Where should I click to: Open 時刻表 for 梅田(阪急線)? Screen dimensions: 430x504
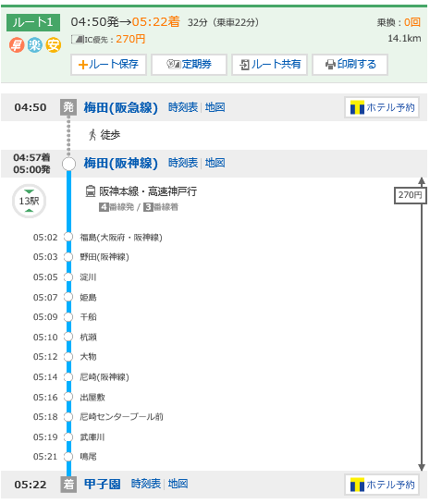click(x=183, y=107)
